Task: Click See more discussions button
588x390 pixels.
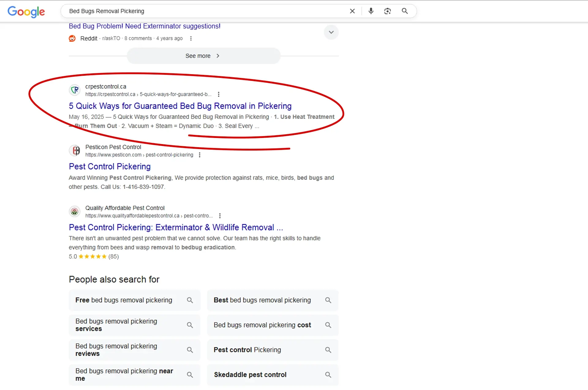Action: click(203, 56)
